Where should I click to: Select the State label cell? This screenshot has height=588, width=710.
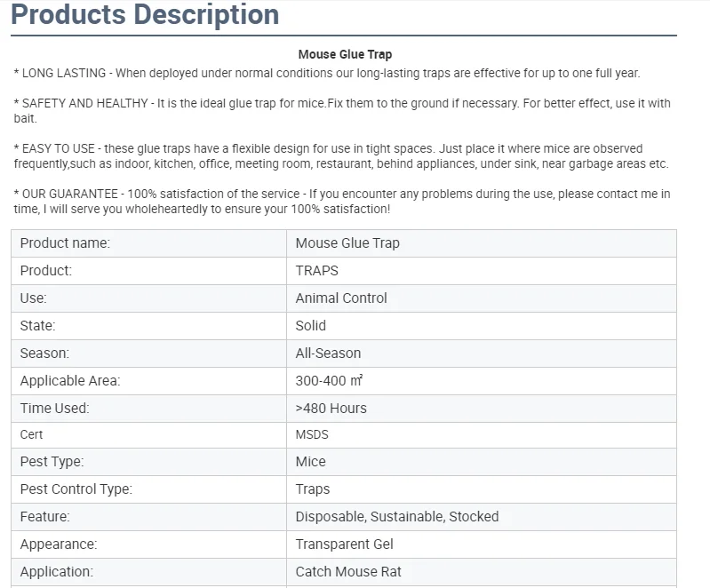(37, 326)
